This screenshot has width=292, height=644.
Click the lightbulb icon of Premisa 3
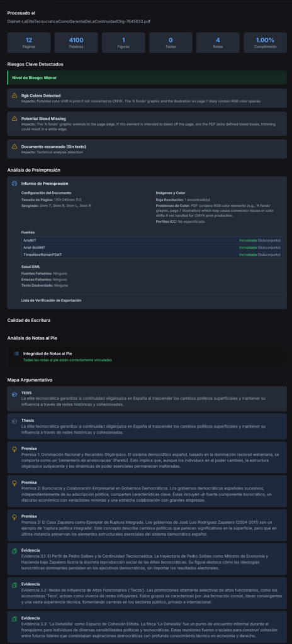pos(14,516)
